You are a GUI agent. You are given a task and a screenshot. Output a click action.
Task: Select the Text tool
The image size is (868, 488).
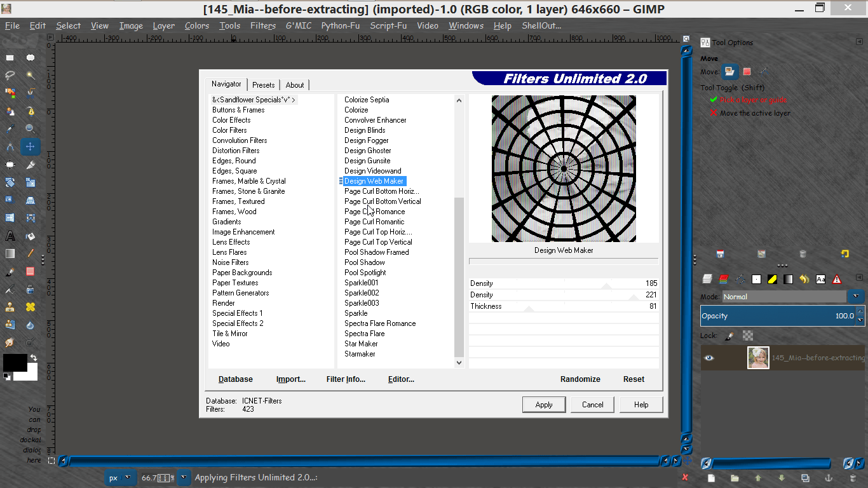10,235
